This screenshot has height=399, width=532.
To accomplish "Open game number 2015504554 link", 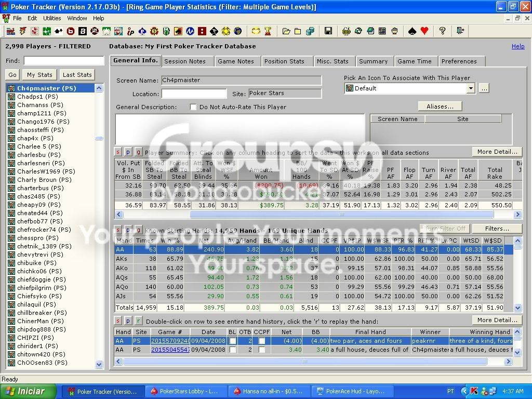I will tap(170, 350).
